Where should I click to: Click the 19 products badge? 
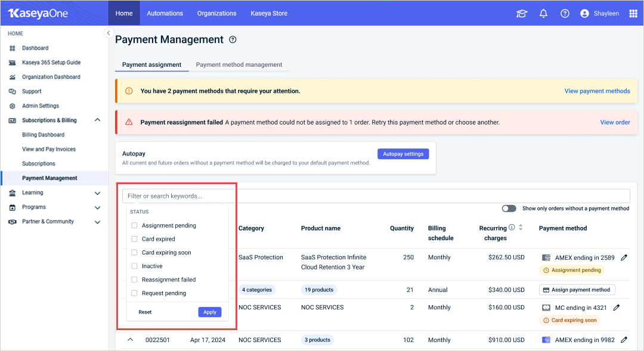(318, 290)
